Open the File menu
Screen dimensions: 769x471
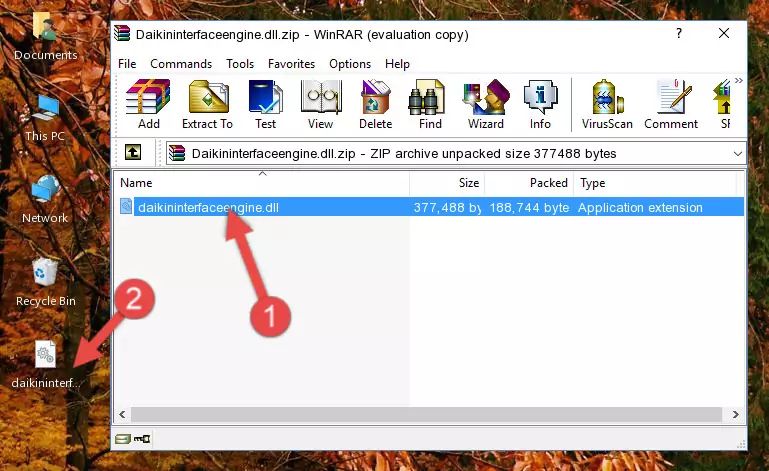point(127,64)
